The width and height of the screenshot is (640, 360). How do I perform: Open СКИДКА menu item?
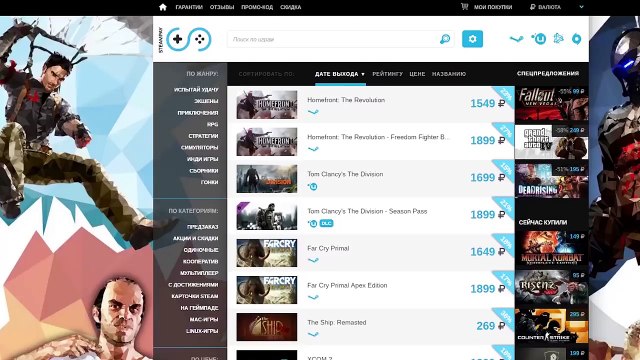point(291,7)
